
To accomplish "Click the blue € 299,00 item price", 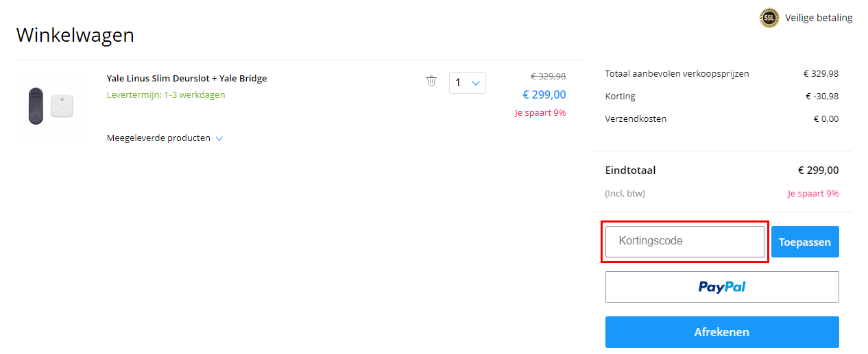I will (544, 95).
